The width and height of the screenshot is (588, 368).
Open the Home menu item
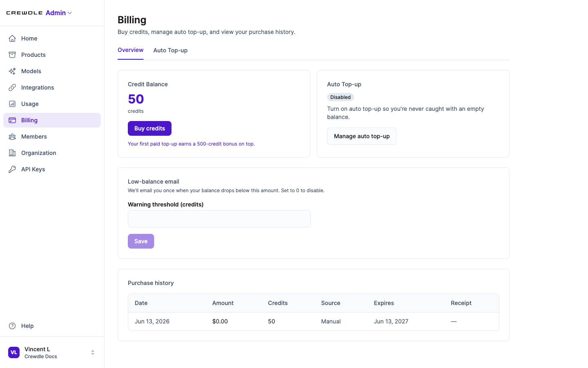tap(52, 38)
